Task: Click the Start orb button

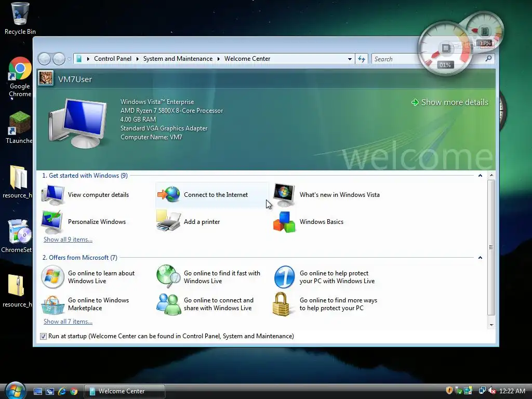Action: click(x=16, y=391)
